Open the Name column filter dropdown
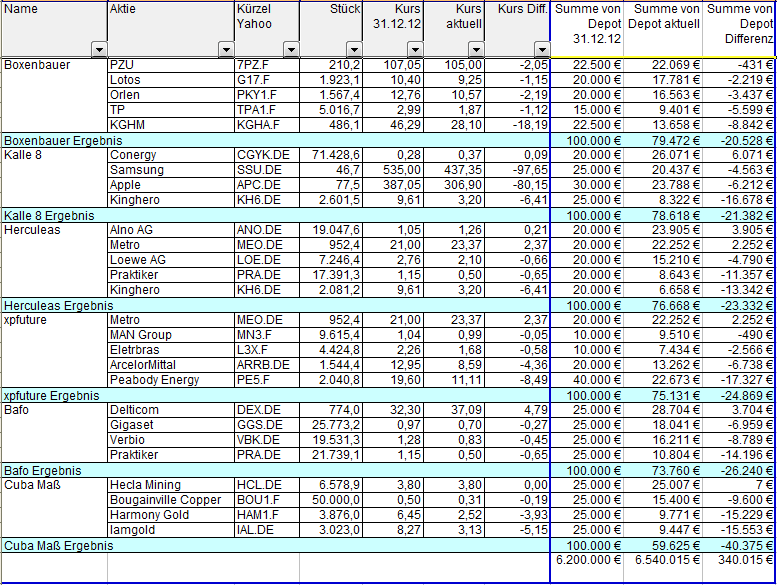Image resolution: width=777 pixels, height=585 pixels. click(x=100, y=50)
